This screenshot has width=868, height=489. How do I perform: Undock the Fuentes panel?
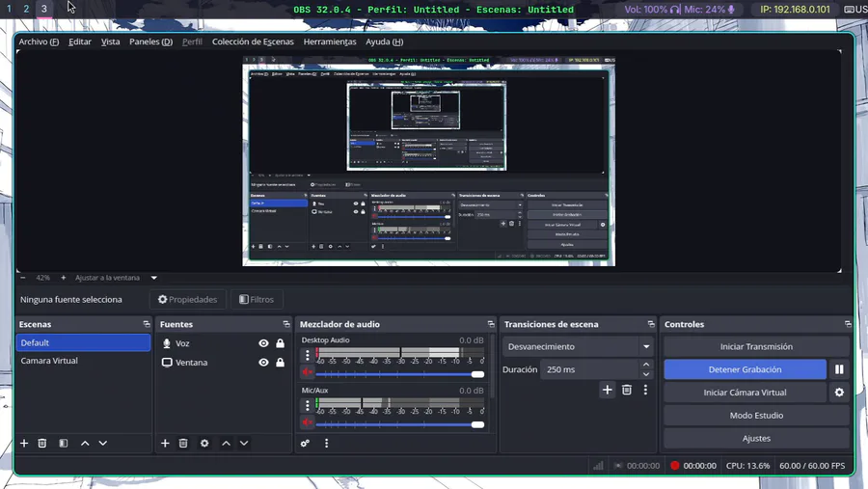[286, 324]
